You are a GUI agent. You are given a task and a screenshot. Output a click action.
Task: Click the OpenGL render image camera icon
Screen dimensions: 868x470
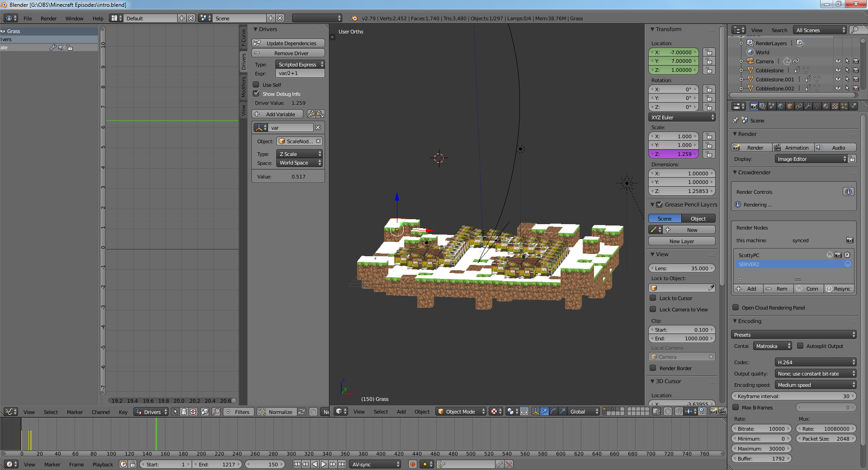[713, 411]
